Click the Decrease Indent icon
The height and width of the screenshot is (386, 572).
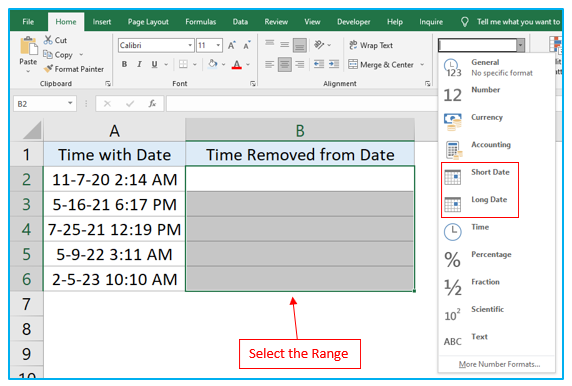(x=318, y=64)
